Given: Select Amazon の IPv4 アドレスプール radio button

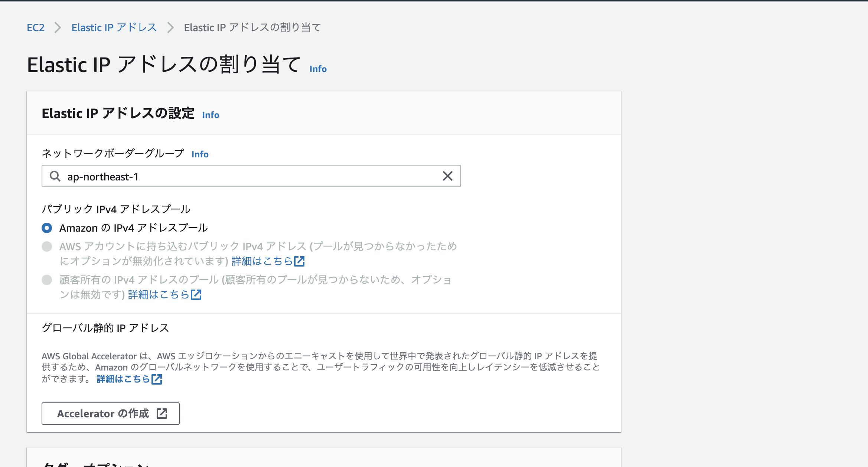Looking at the screenshot, I should coord(47,228).
